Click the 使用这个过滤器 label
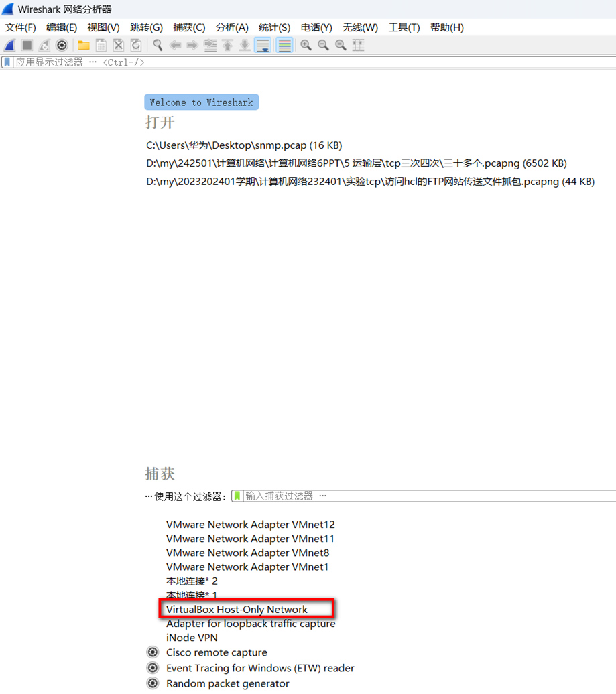Viewport: 616px width, 694px height. coord(190,496)
